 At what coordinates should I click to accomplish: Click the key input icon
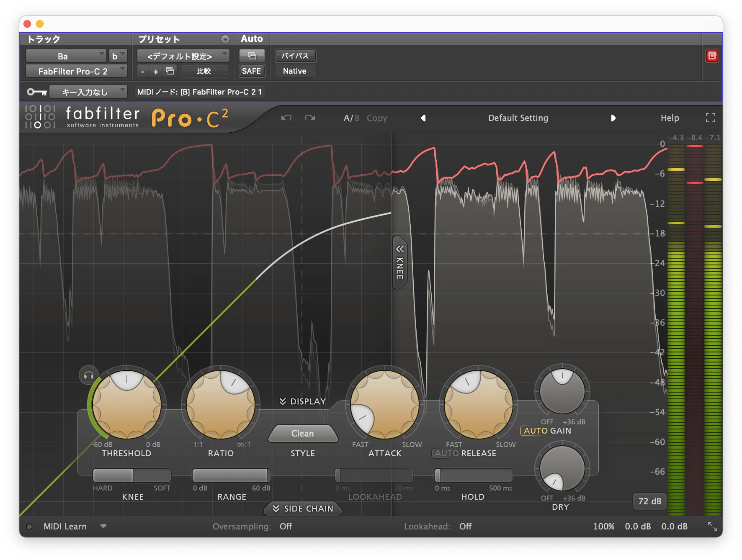click(37, 92)
